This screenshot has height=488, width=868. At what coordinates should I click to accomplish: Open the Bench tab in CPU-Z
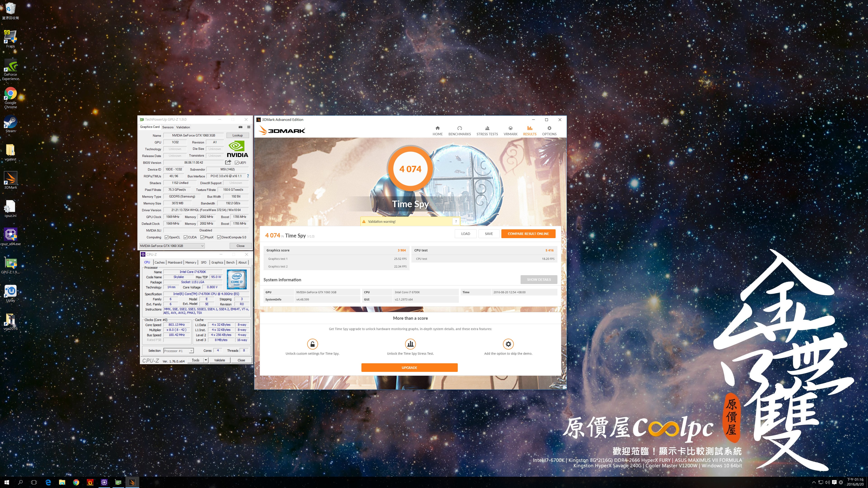click(x=231, y=262)
